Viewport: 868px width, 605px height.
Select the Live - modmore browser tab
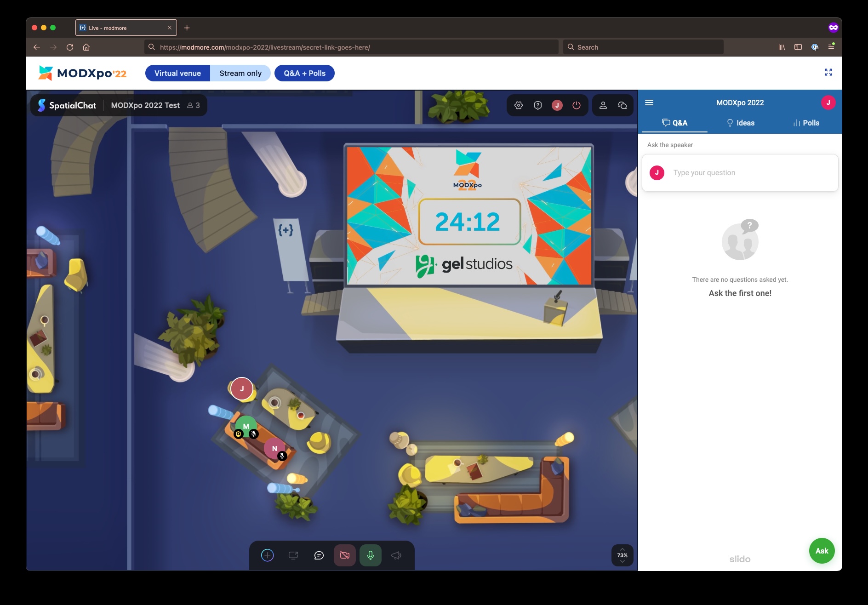click(x=126, y=28)
